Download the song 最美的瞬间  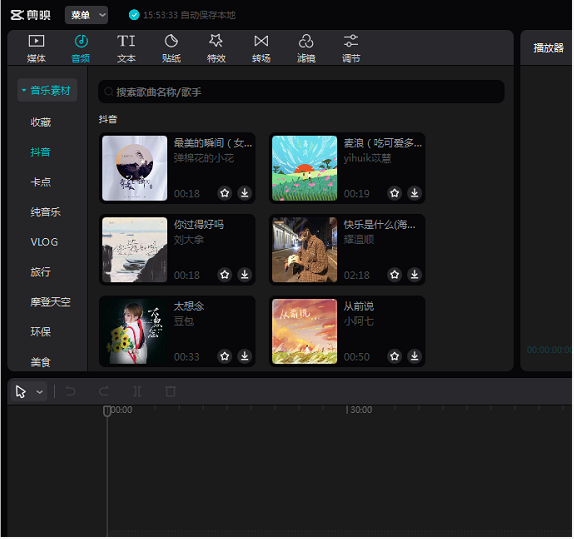245,193
